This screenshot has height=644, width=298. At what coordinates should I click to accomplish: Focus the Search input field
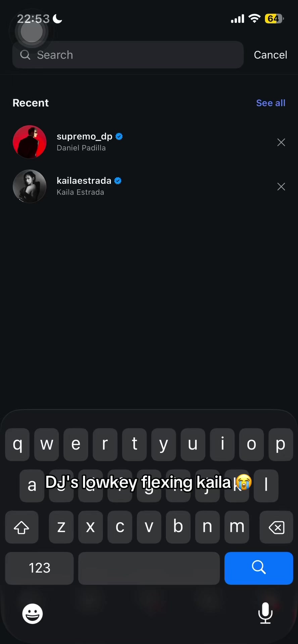[x=128, y=55]
